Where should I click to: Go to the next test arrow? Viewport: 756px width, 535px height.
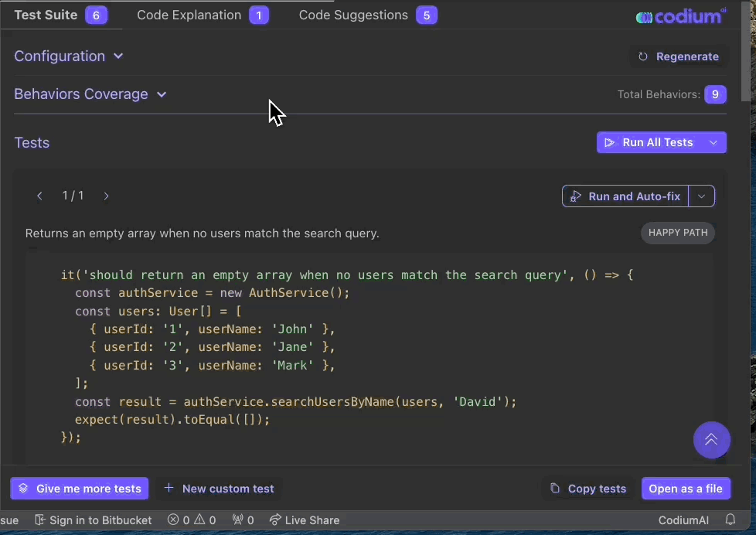point(106,196)
